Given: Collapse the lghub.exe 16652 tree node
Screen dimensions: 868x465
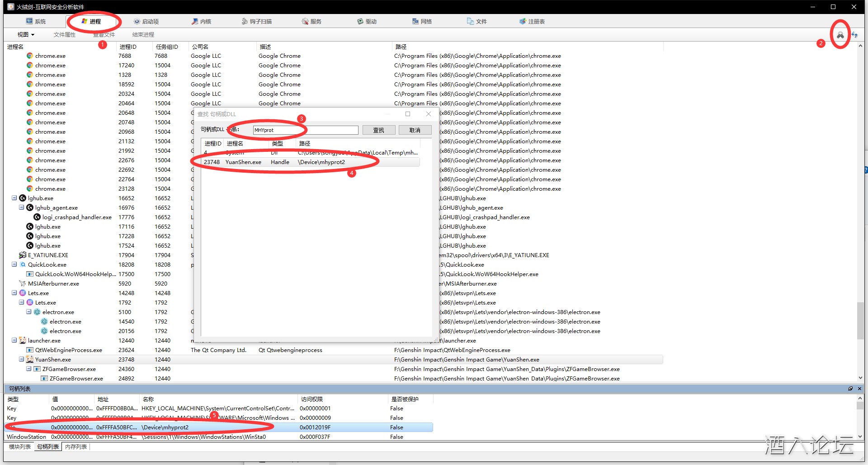Looking at the screenshot, I should pyautogui.click(x=14, y=198).
